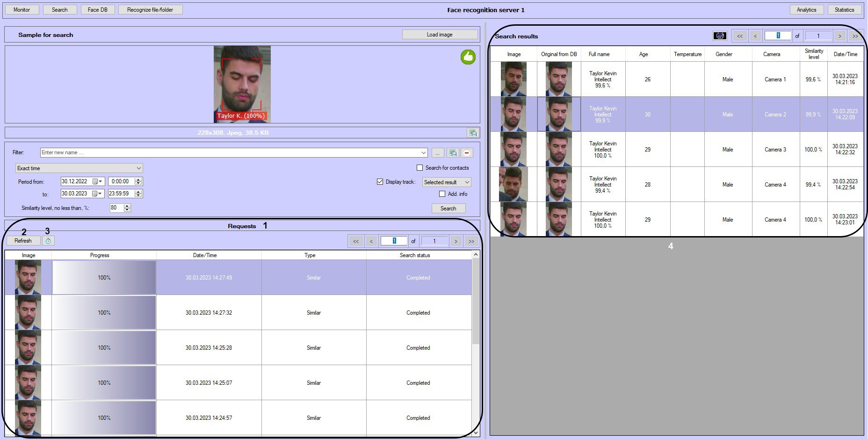Uncheck the Display track checkbox
This screenshot has width=868, height=439.
coord(380,182)
